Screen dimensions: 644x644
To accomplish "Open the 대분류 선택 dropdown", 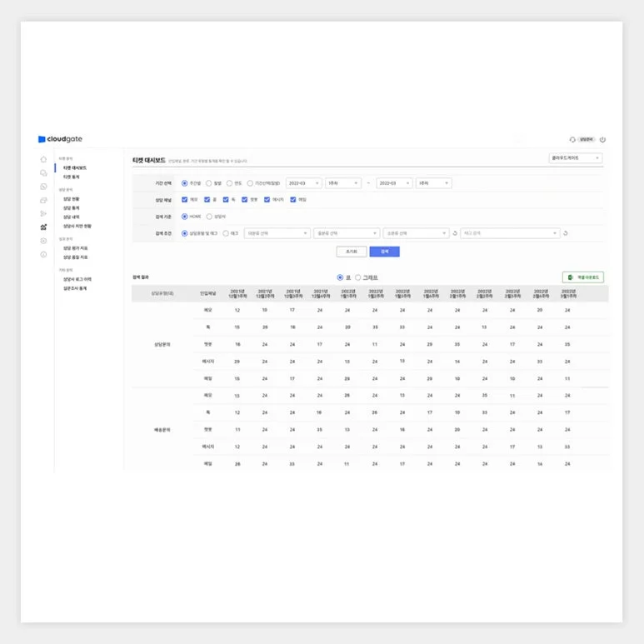I will [277, 233].
